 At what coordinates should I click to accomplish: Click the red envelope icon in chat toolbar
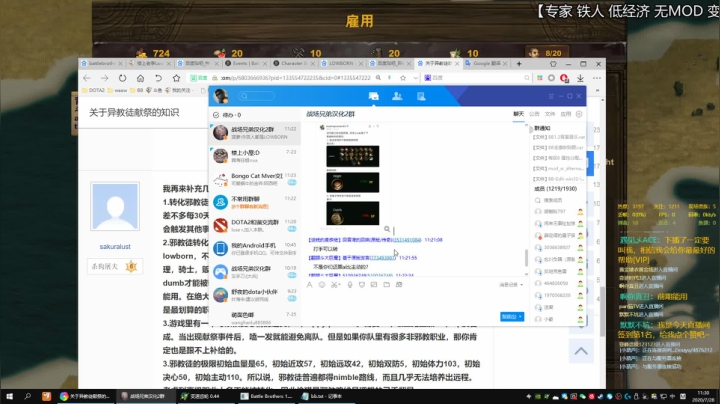362,285
